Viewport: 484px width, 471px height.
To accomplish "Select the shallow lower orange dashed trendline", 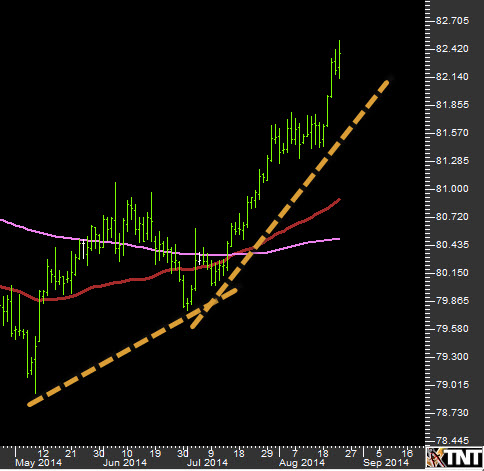I will click(133, 347).
